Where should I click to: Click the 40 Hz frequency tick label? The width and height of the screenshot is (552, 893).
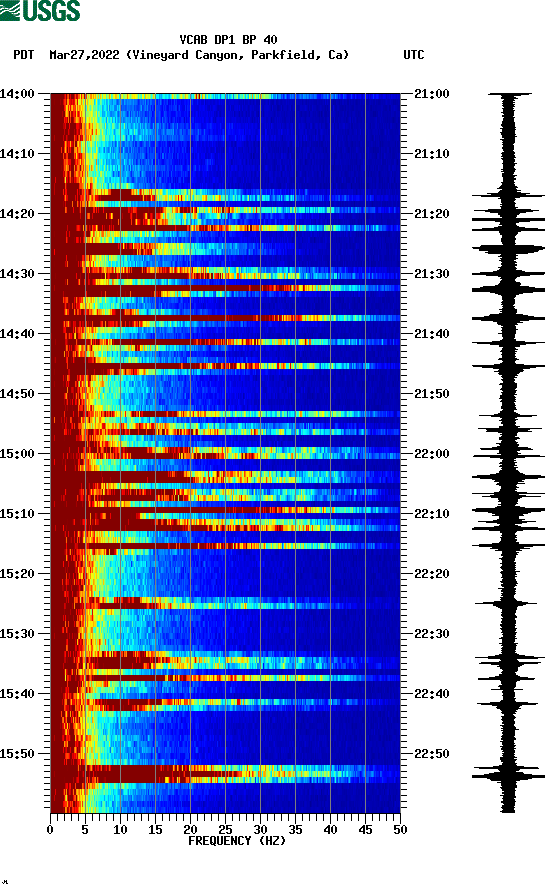[x=330, y=830]
